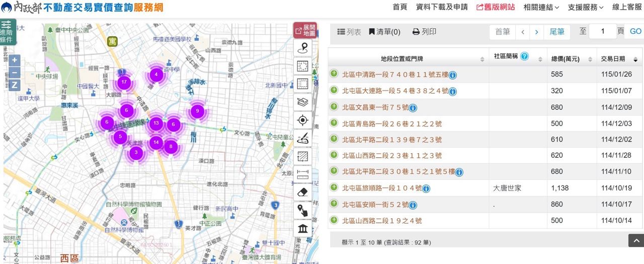The image size is (644, 264).
Task: Click the info icon beside 北區文昌東一街75號
Action: pos(413,108)
